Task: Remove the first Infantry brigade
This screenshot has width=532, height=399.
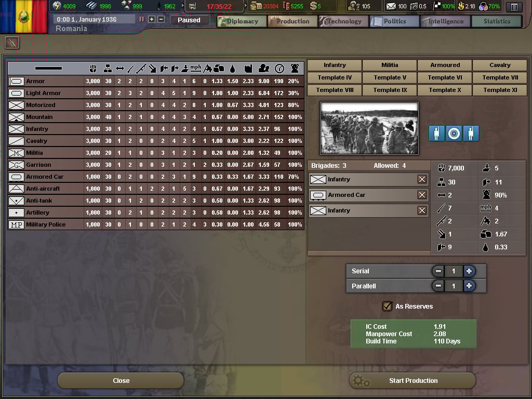Action: point(422,179)
